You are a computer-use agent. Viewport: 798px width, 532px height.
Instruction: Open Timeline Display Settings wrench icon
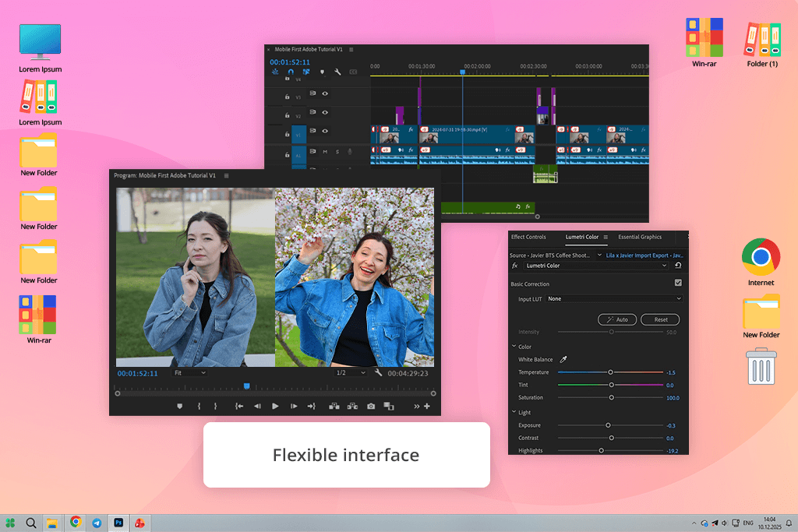point(337,72)
